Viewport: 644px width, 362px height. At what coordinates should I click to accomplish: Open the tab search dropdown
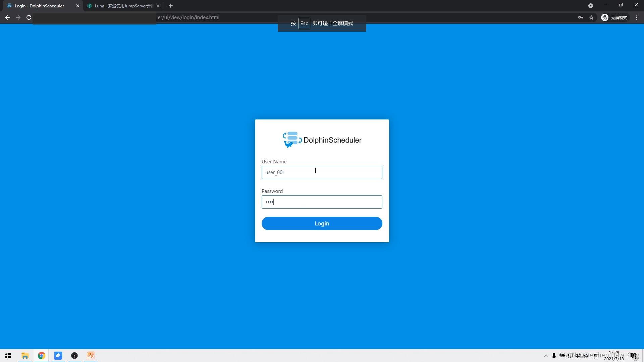[x=591, y=6]
